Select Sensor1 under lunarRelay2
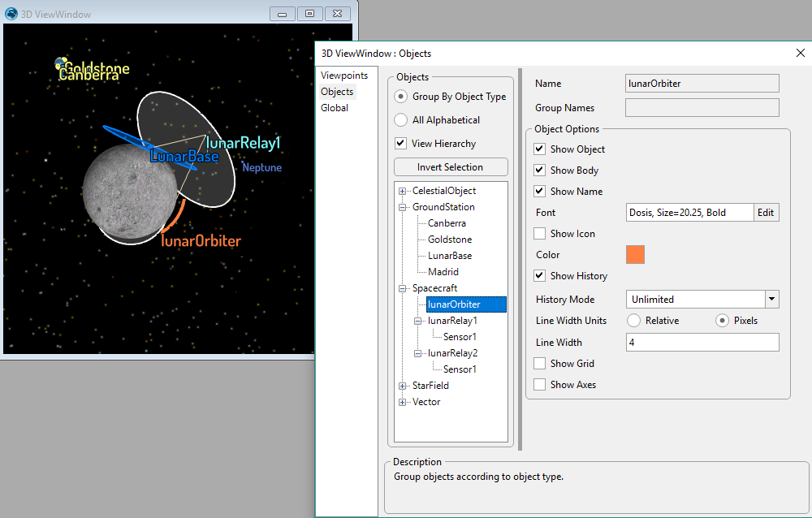Image resolution: width=812 pixels, height=518 pixels. coord(460,369)
